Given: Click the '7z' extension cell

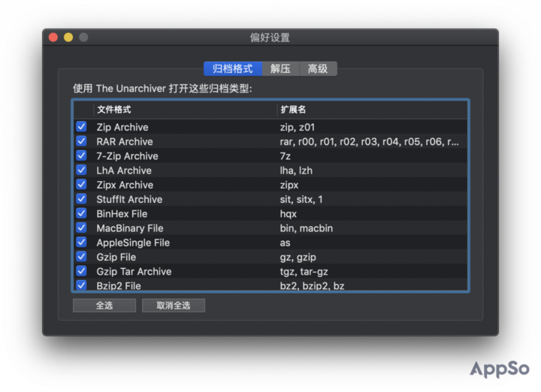Looking at the screenshot, I should [286, 156].
